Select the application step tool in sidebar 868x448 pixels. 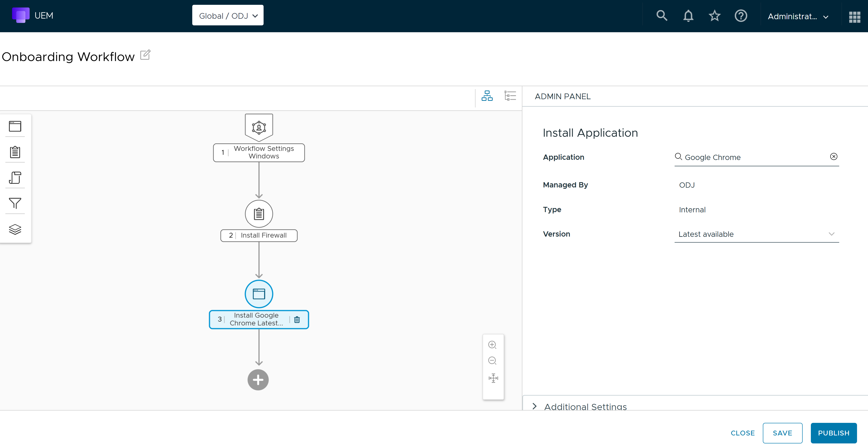coord(15,126)
